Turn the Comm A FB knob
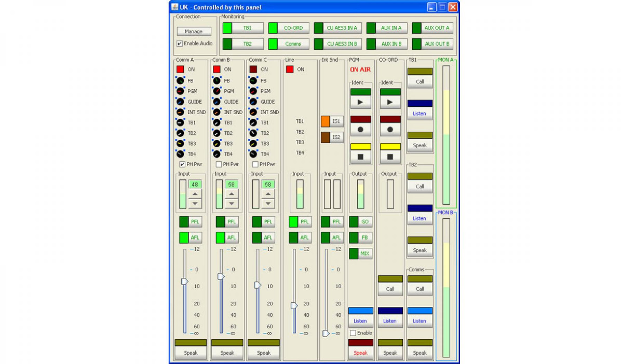The width and height of the screenshot is (623, 364). pyautogui.click(x=180, y=81)
